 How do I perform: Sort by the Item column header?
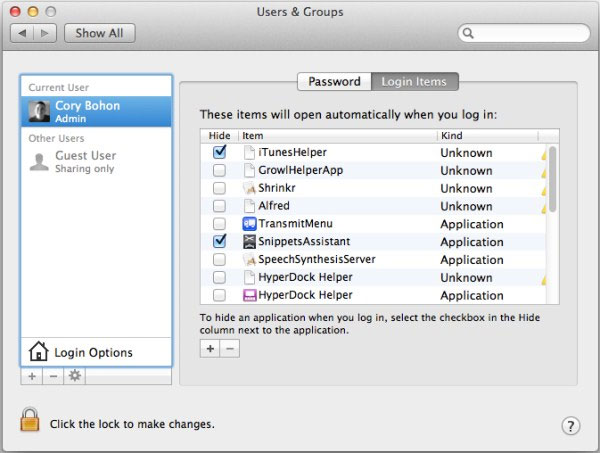tap(338, 136)
